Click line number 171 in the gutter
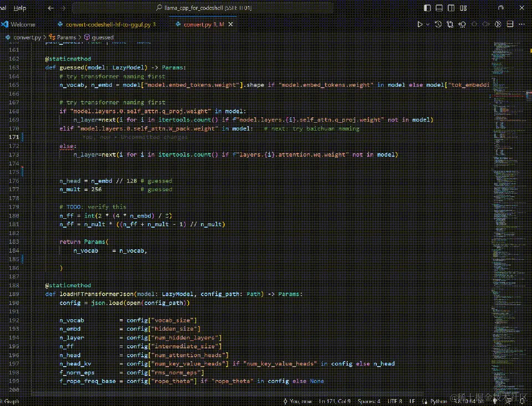The width and height of the screenshot is (532, 406). coord(14,137)
